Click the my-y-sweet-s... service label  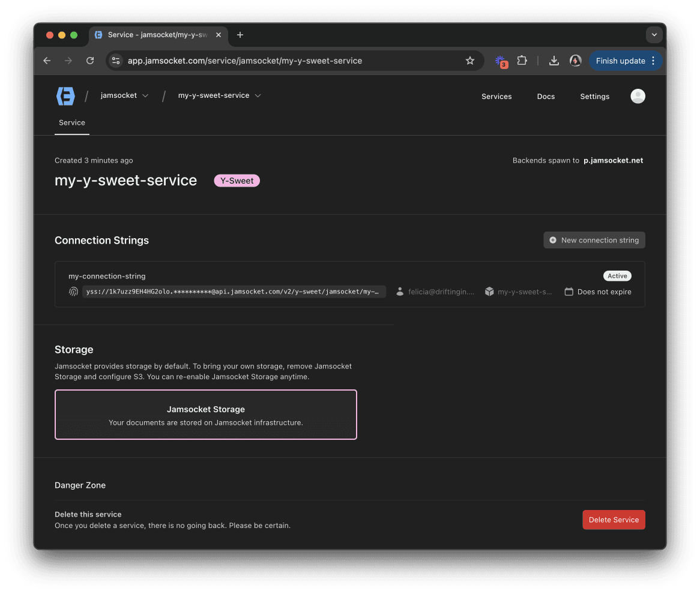click(525, 292)
